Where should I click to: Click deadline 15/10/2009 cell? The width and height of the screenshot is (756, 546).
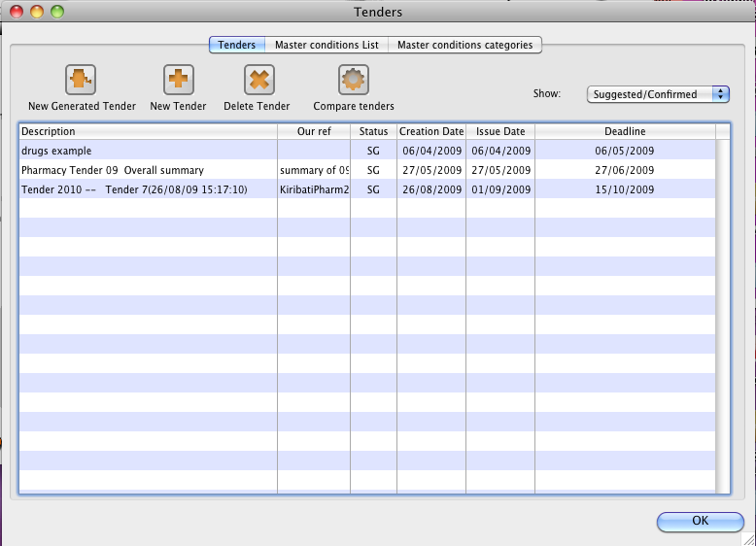coord(625,189)
